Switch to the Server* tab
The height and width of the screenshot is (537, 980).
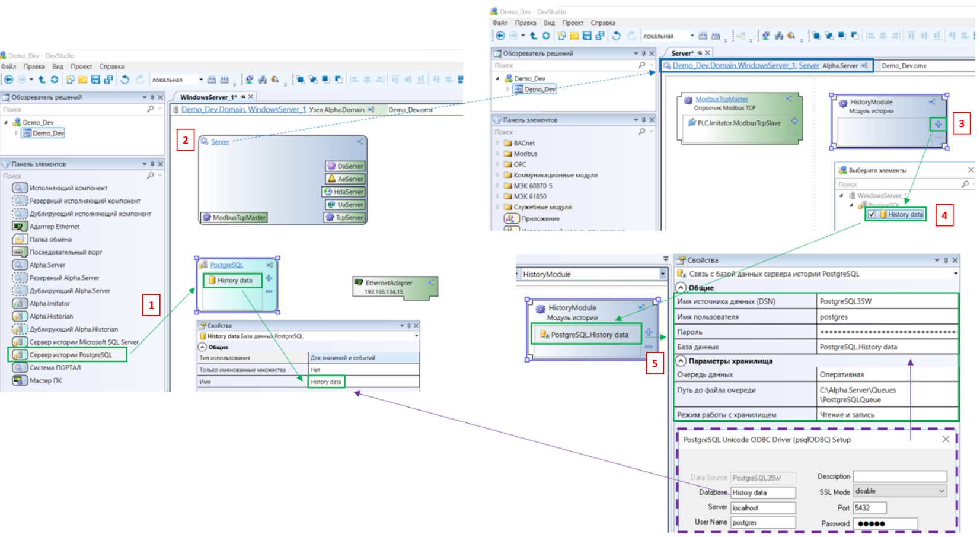tap(682, 53)
